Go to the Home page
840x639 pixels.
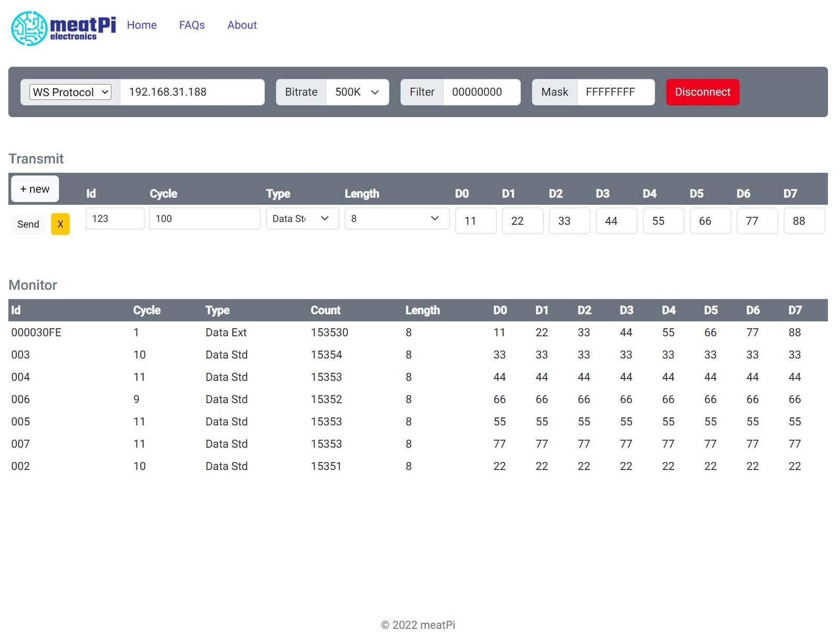142,25
